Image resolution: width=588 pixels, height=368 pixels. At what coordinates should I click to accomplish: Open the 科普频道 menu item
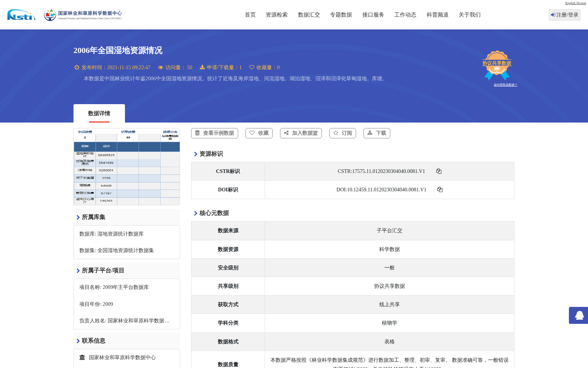coord(438,15)
